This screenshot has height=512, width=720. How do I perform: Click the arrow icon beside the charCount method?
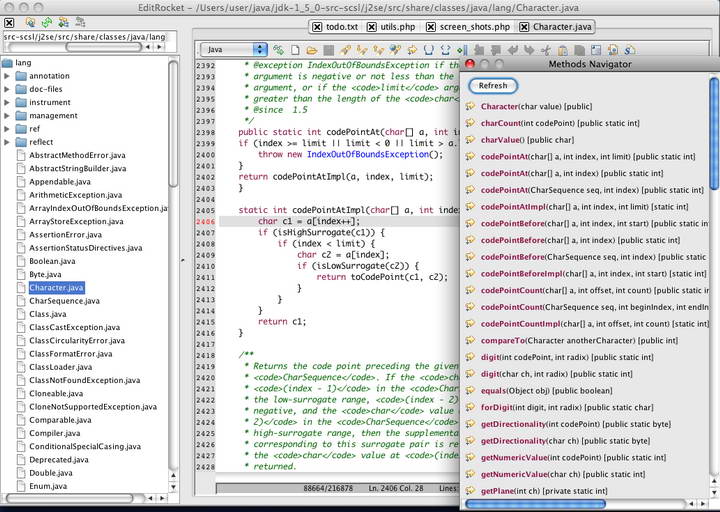click(x=471, y=123)
